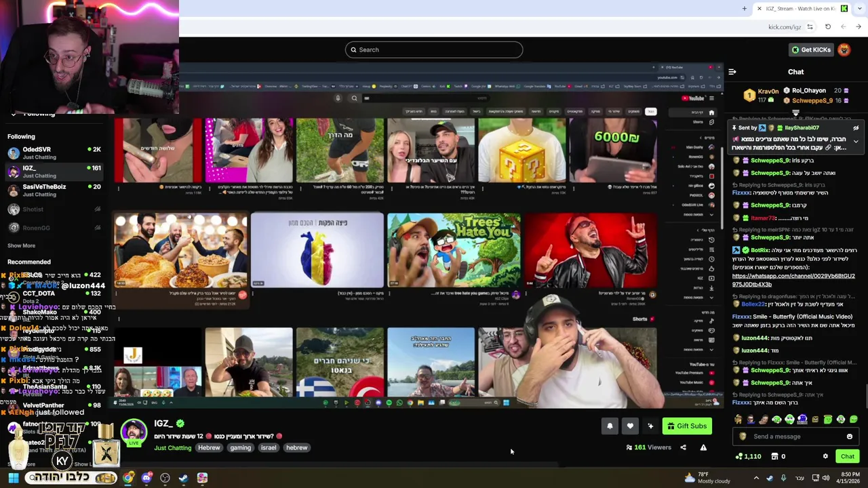The image size is (868, 488).
Task: Click the Just Chatting category link
Action: 172,448
